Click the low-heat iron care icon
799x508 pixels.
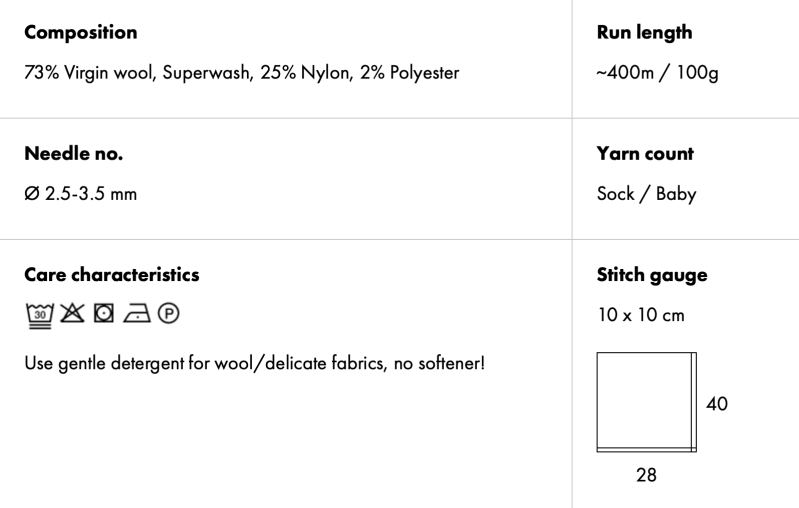(136, 315)
